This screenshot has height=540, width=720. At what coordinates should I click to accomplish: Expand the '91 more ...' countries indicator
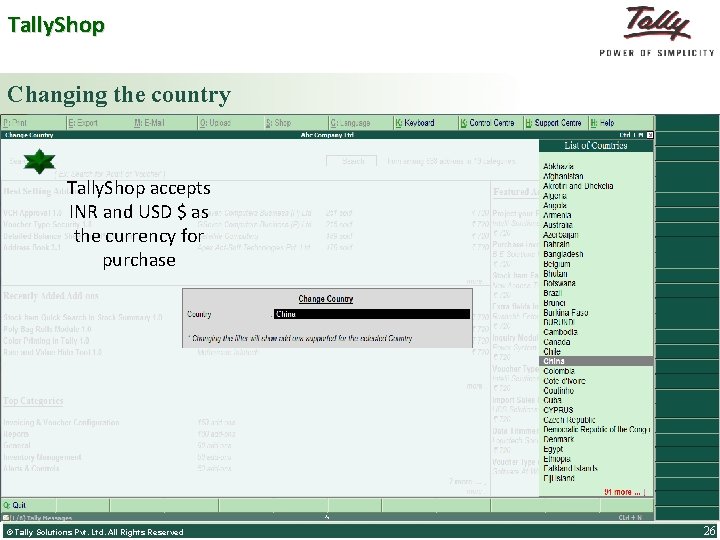[x=624, y=492]
